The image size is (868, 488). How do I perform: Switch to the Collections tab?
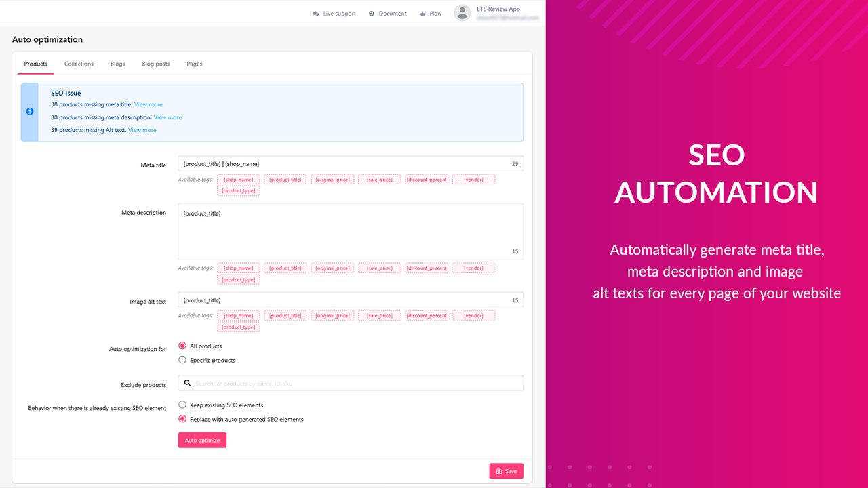[x=79, y=63]
